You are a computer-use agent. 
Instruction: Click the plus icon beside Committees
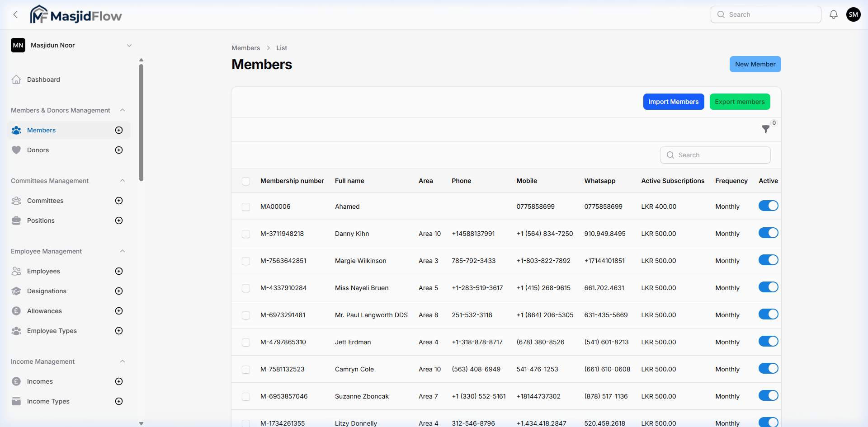(x=118, y=201)
